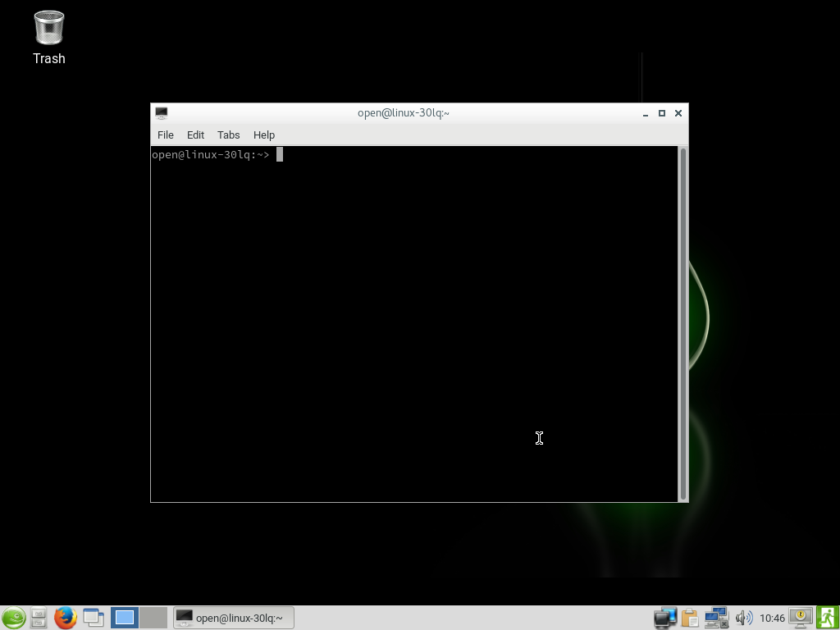The image size is (840, 630).
Task: Expand the Tabs menu
Action: [x=228, y=135]
